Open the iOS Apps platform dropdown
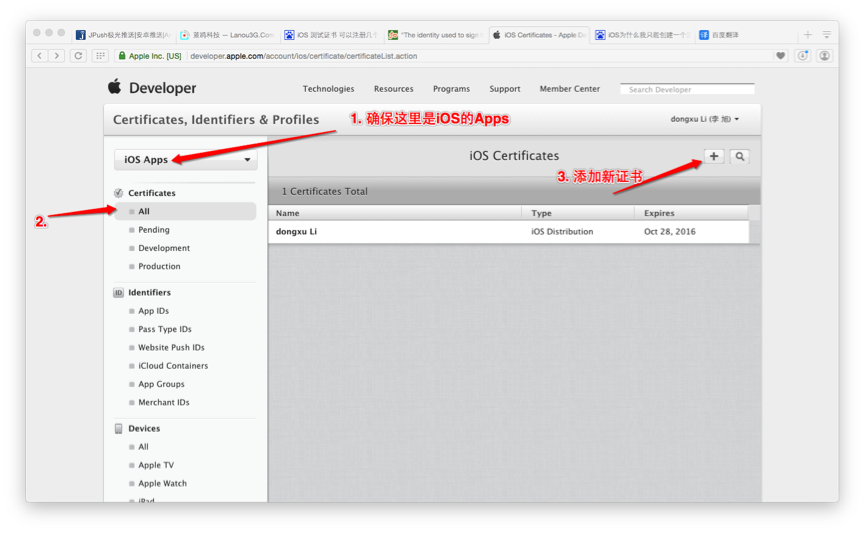Screen dimensions: 865x533 pos(186,159)
